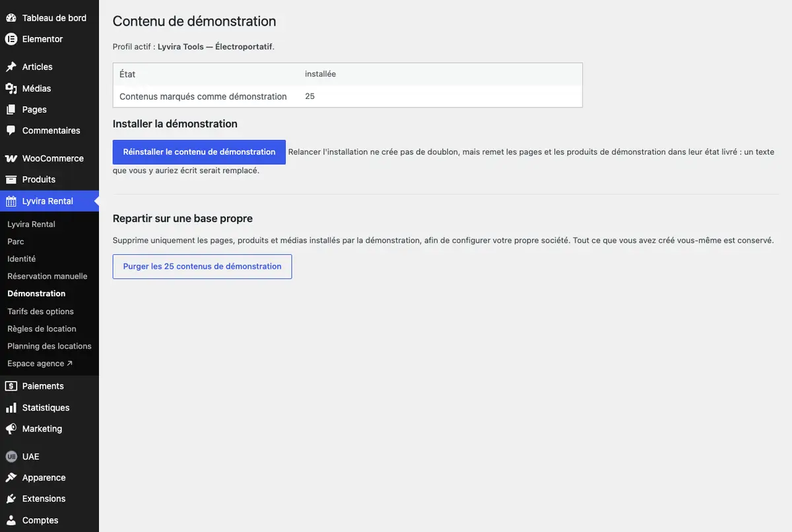Click the "Repartir sur une base propre" heading

183,218
